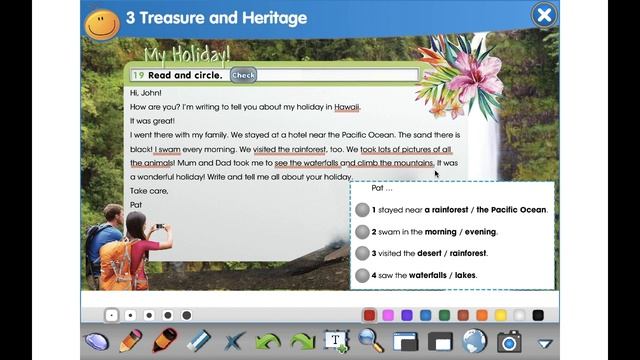The width and height of the screenshot is (640, 360).
Task: Click the Check button
Action: pyautogui.click(x=243, y=75)
